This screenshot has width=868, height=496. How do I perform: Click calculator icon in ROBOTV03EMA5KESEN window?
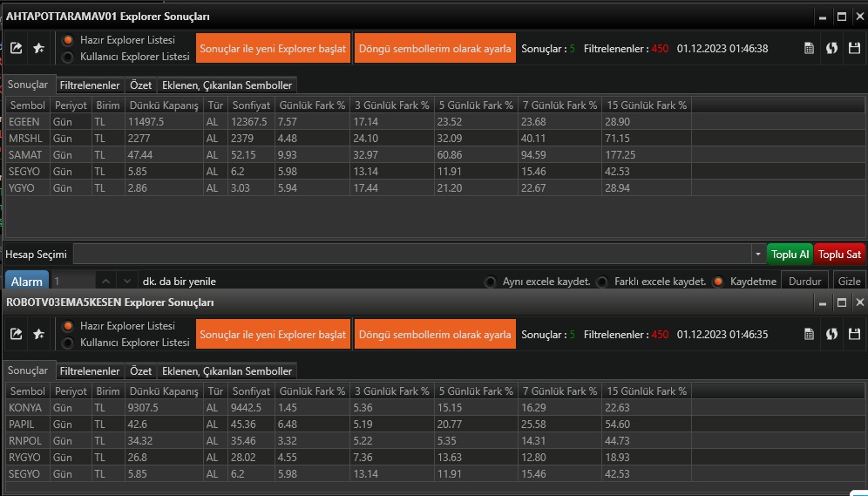(809, 334)
